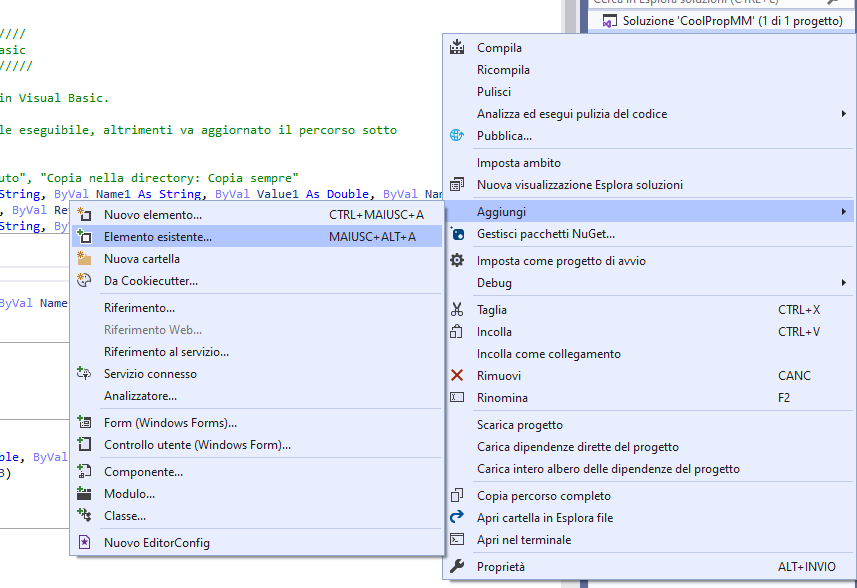The image size is (857, 588).
Task: Select Compila from the context menu
Action: point(649,48)
